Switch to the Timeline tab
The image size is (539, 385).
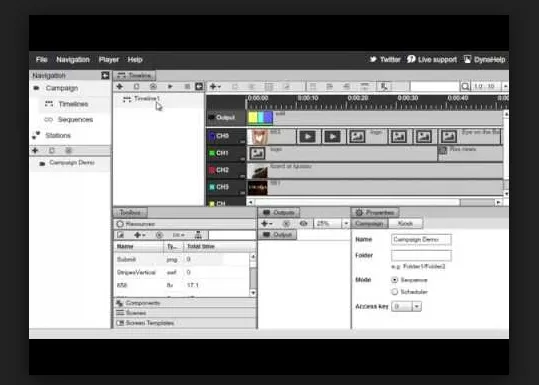135,75
